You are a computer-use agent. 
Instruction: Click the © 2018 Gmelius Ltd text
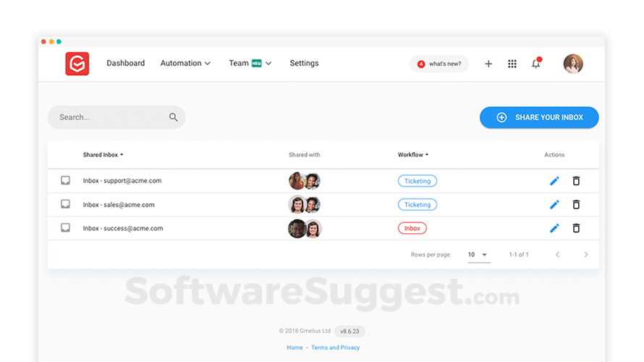[x=305, y=331]
